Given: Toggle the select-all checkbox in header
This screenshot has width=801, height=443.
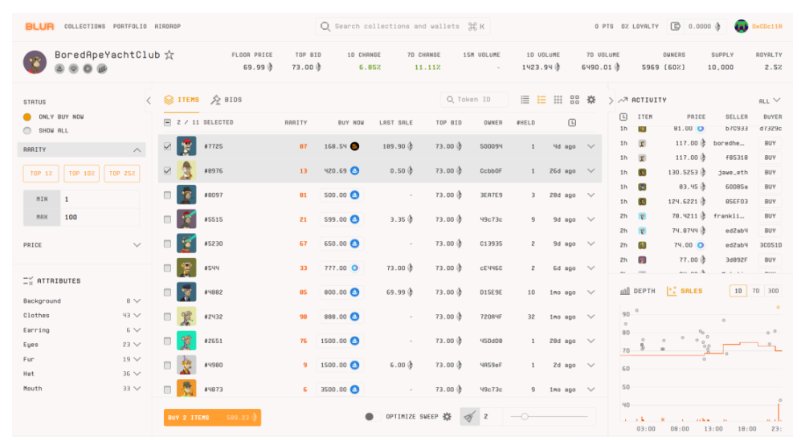Looking at the screenshot, I should point(168,123).
